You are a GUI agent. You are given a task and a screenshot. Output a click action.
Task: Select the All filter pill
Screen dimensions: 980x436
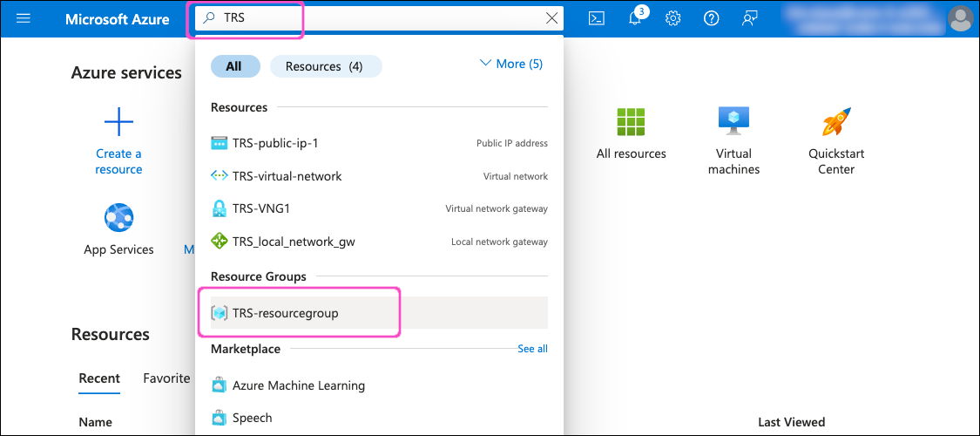click(x=234, y=66)
